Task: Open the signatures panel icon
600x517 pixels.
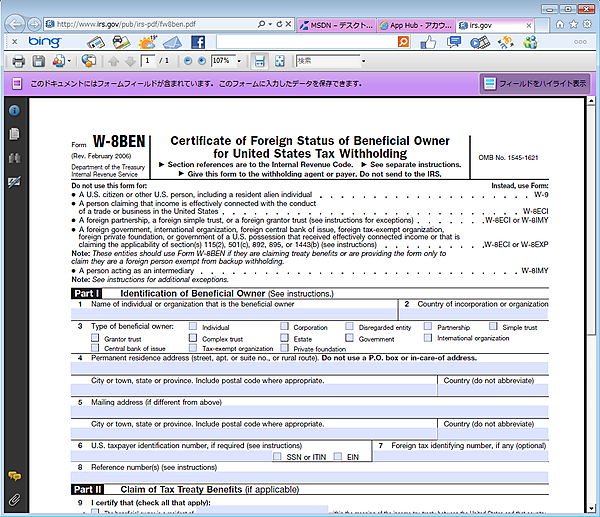Action: click(14, 182)
